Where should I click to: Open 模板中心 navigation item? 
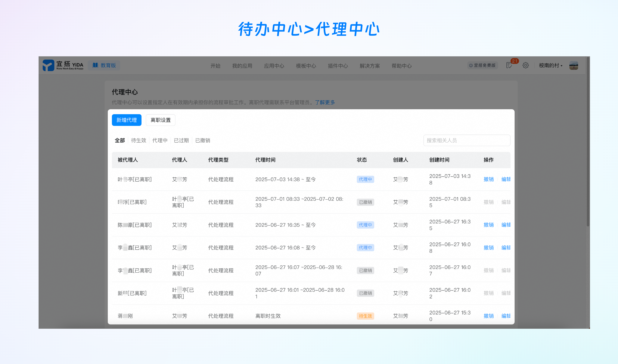point(306,66)
